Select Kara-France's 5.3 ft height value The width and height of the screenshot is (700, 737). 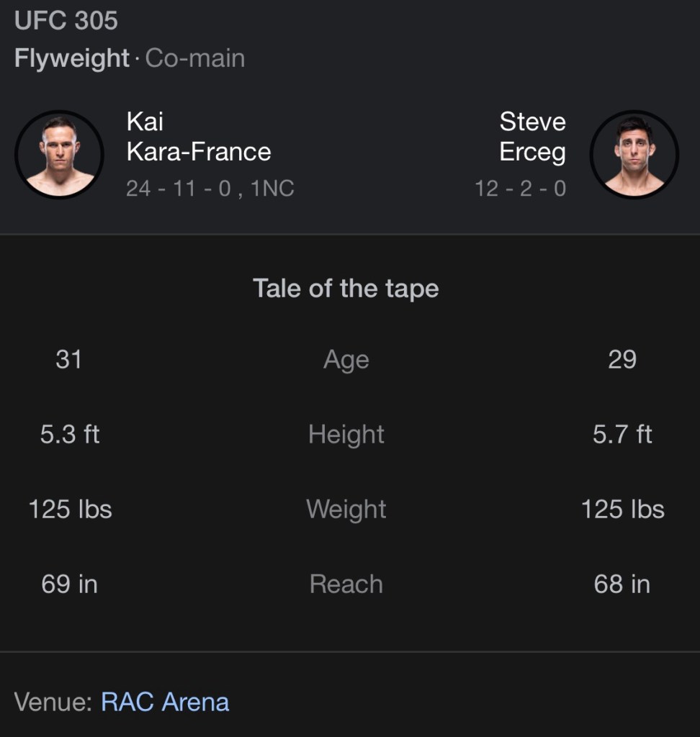[70, 434]
